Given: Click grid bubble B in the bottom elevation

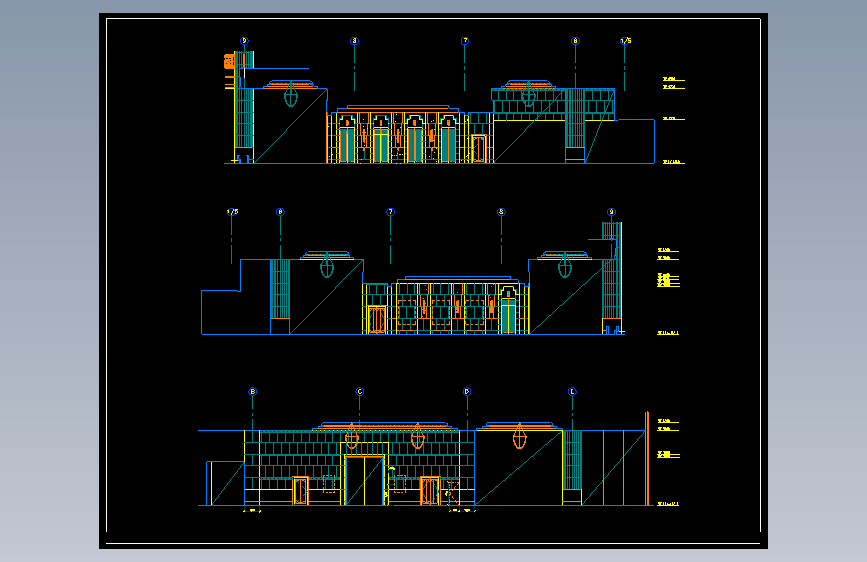Looking at the screenshot, I should (253, 392).
